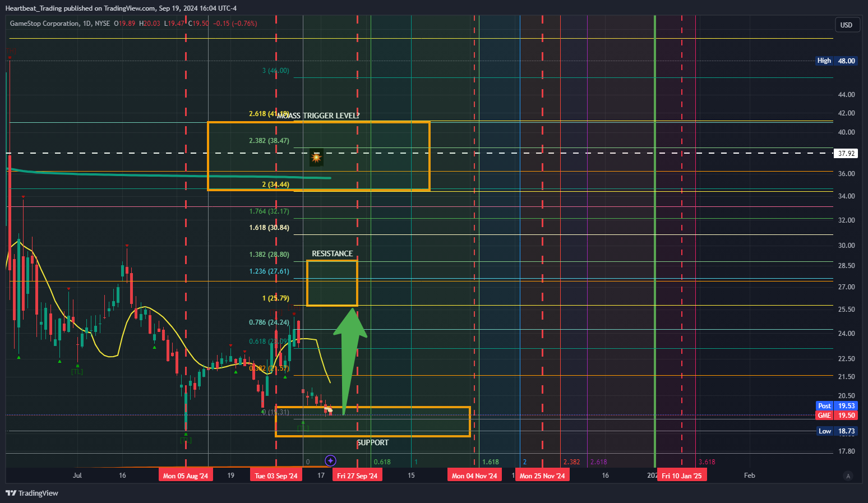This screenshot has height=503, width=868.
Task: Click the thick green vertical line
Action: [655, 241]
